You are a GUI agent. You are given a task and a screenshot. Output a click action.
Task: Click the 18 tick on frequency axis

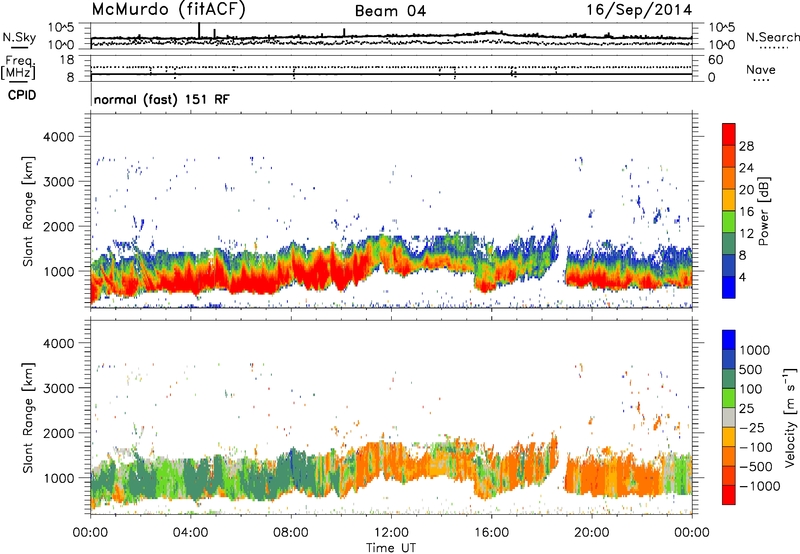(x=67, y=60)
